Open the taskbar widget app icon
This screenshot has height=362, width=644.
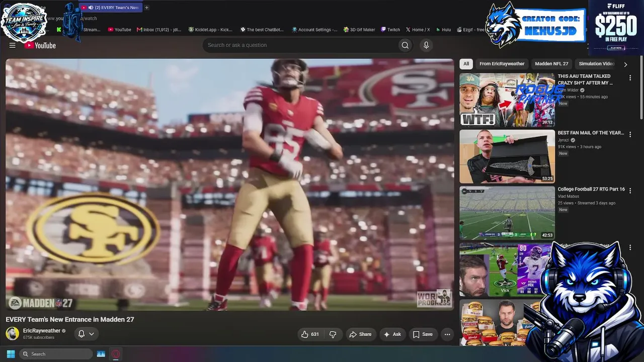click(x=101, y=354)
